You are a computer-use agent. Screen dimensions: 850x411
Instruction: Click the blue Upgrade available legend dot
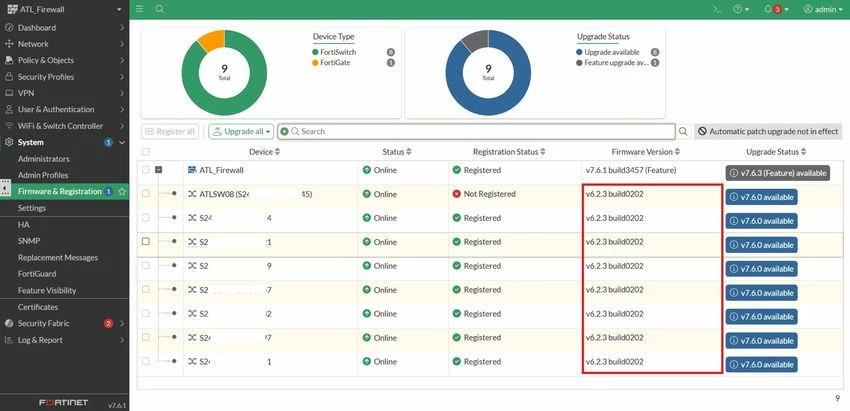(x=579, y=52)
